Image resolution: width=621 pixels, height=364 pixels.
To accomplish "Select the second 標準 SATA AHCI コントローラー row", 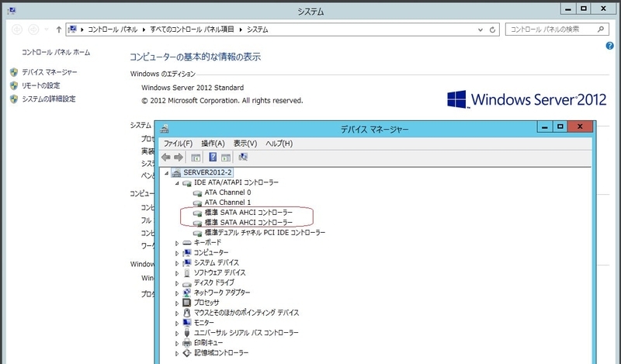I will click(248, 223).
